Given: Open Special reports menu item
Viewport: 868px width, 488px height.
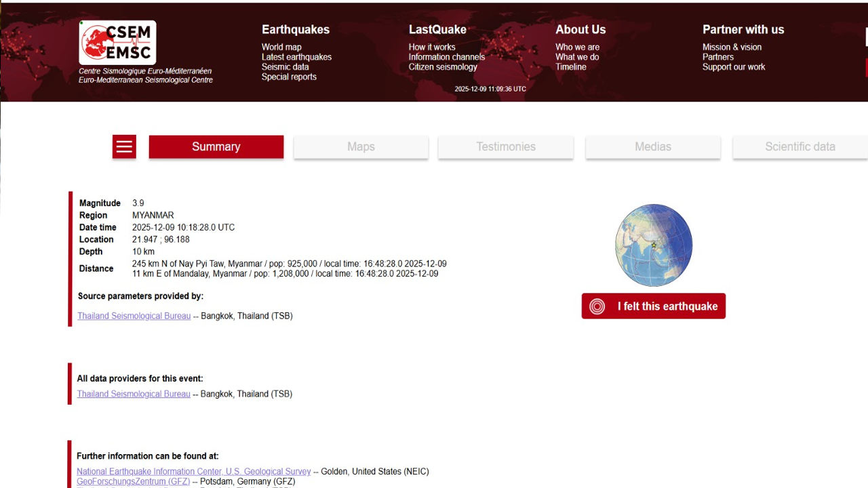Looking at the screenshot, I should 289,77.
